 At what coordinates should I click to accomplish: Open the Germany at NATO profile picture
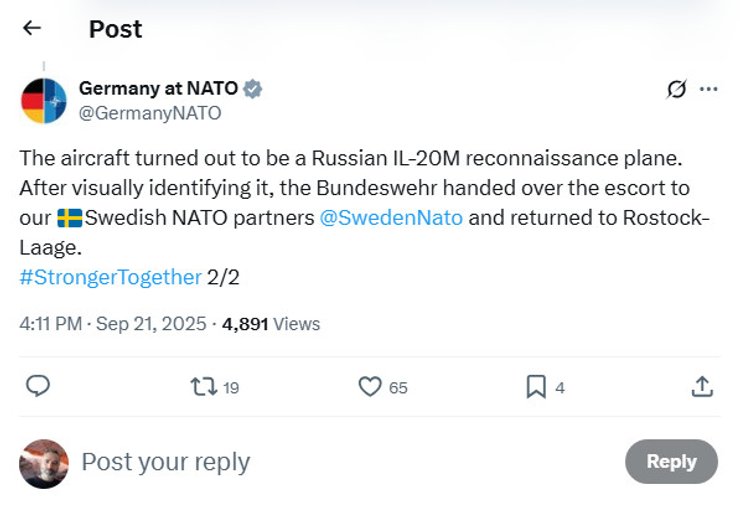[44, 100]
